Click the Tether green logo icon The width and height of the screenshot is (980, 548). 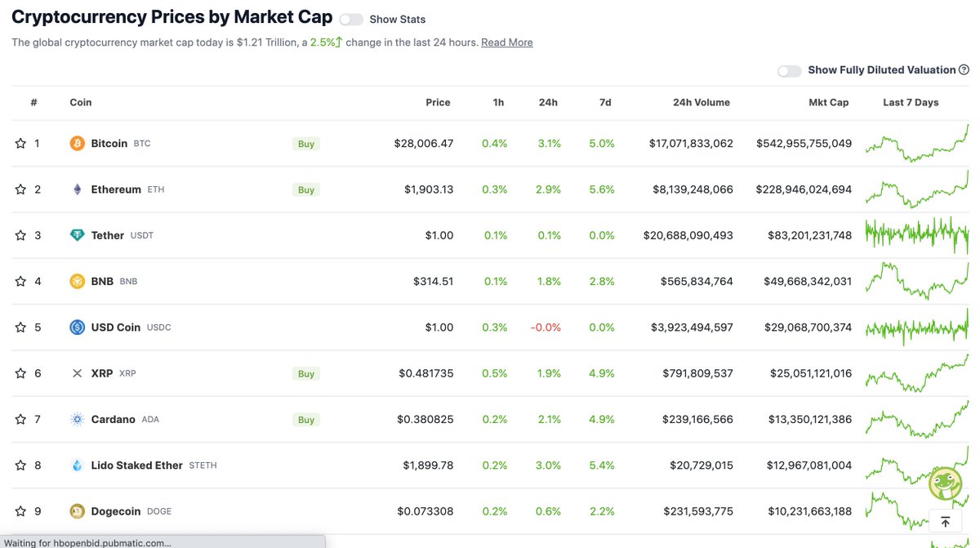(x=78, y=235)
